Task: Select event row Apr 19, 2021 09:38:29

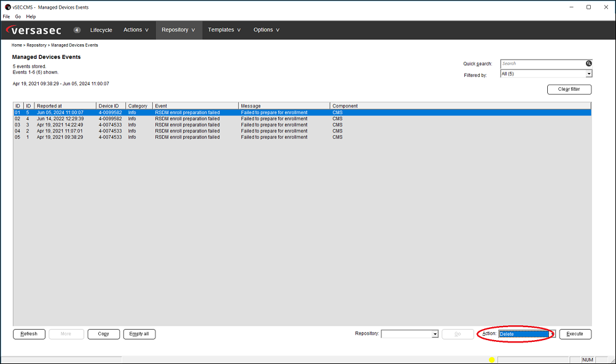Action: click(x=302, y=137)
